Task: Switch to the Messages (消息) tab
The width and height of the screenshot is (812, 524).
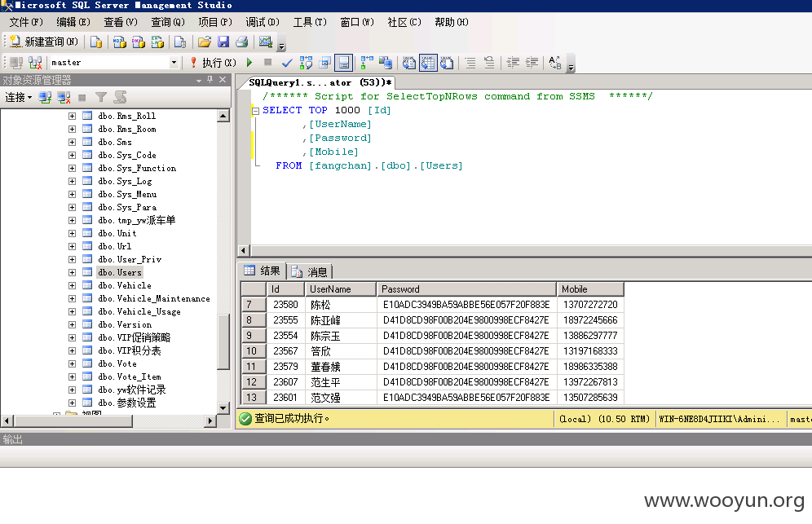Action: pyautogui.click(x=310, y=272)
